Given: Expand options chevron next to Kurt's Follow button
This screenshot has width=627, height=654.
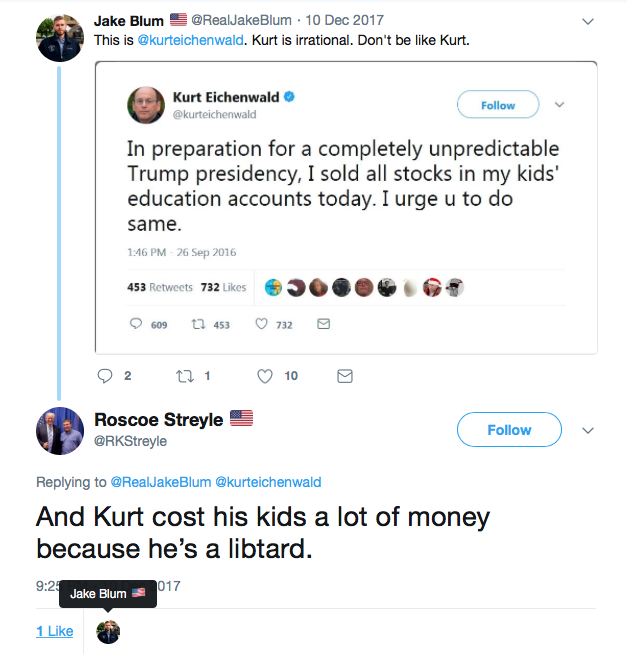Looking at the screenshot, I should tap(559, 105).
